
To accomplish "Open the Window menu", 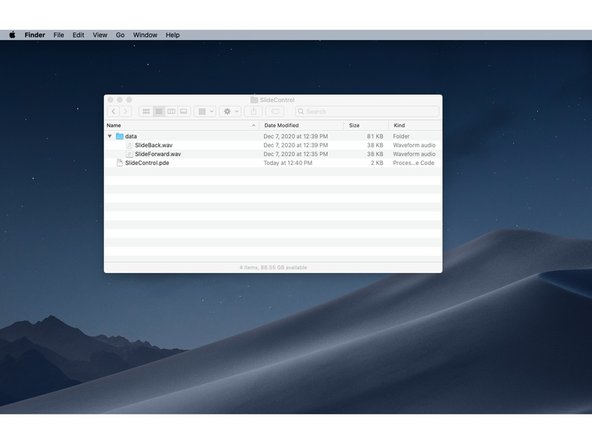I will coord(145,35).
